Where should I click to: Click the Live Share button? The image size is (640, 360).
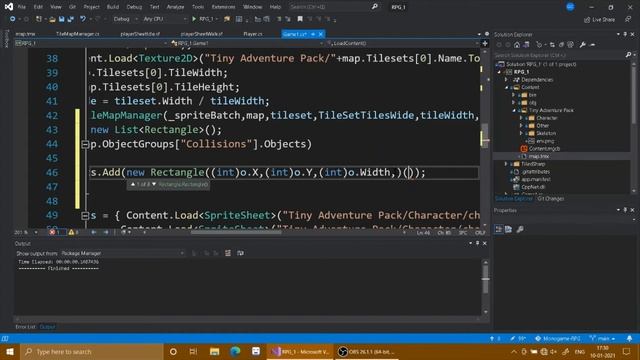tap(599, 19)
